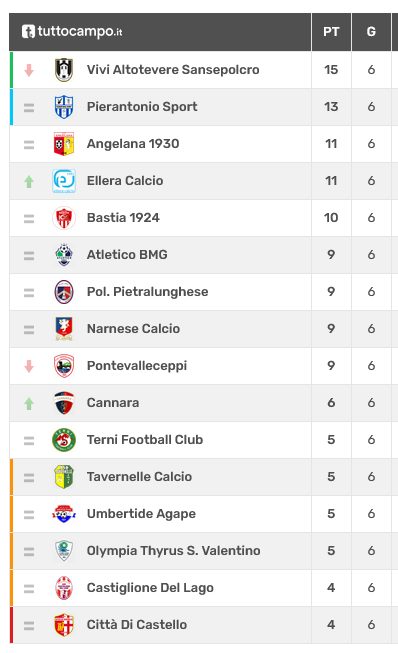Click Vivi Altotevere Sansepolcro team crest
The height and width of the screenshot is (653, 398).
pos(64,70)
